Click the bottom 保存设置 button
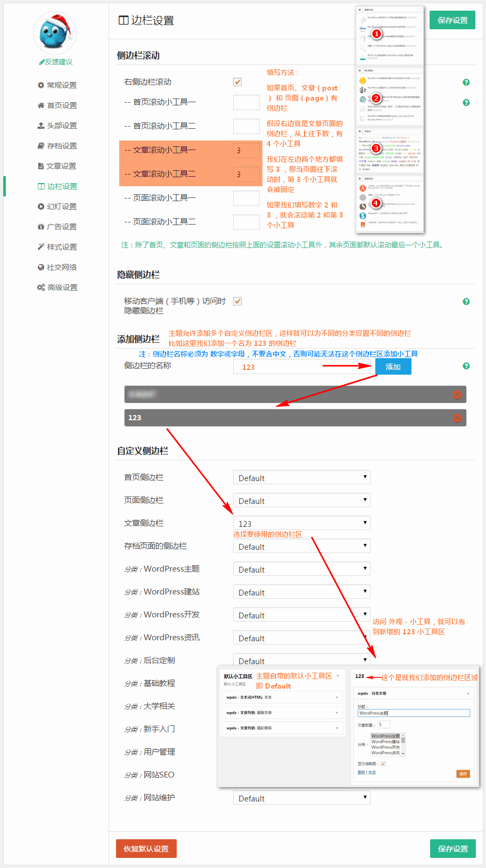This screenshot has height=868, width=486. click(x=453, y=849)
